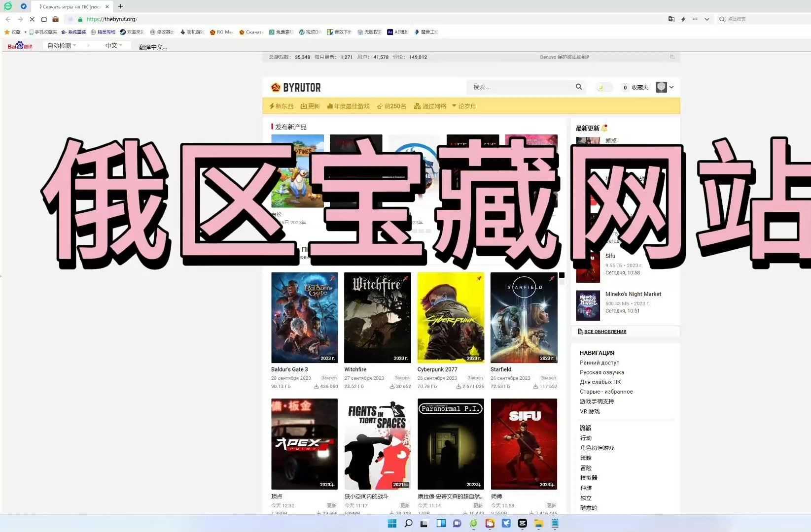Click the Baidu translate logo
Viewport: 811px width, 532px height.
20,45
